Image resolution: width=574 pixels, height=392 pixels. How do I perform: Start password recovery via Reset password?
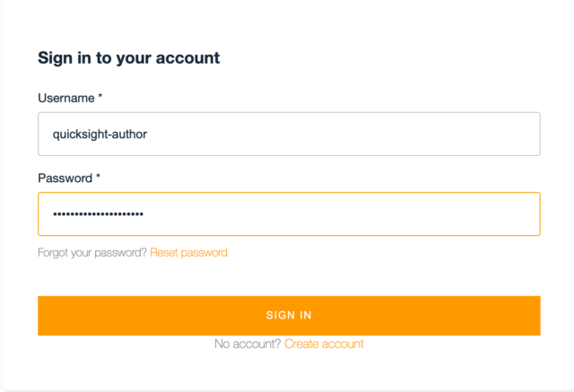coord(188,253)
